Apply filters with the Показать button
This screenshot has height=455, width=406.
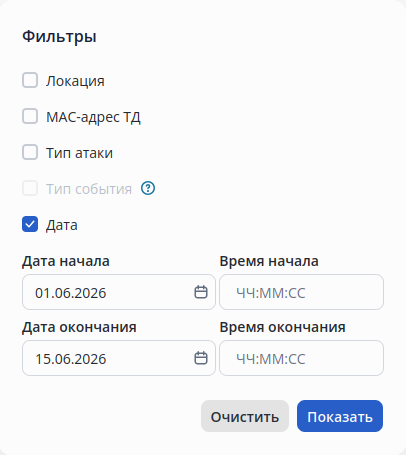pos(340,416)
